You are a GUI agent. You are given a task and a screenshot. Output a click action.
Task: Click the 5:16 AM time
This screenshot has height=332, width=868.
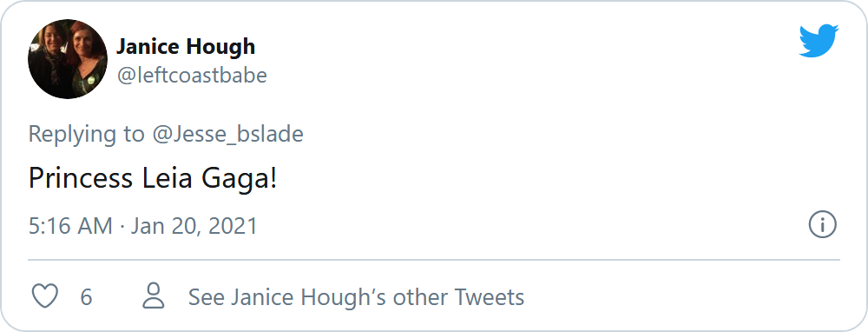(x=70, y=226)
